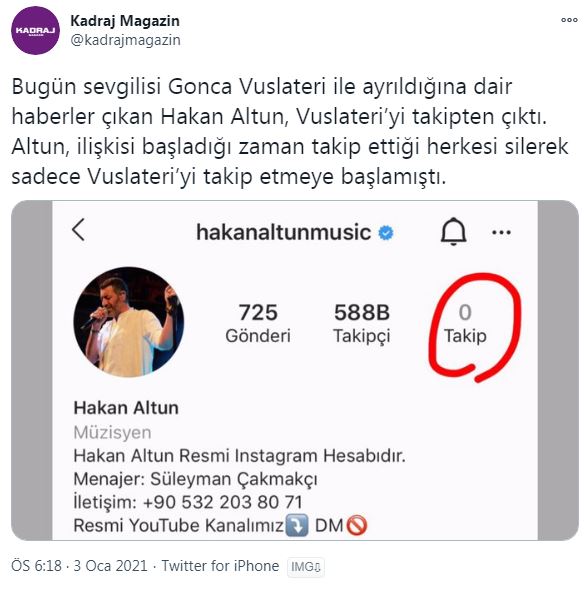Click the IMG alt badge beside timestamp
The width and height of the screenshot is (586, 591).
[x=306, y=567]
